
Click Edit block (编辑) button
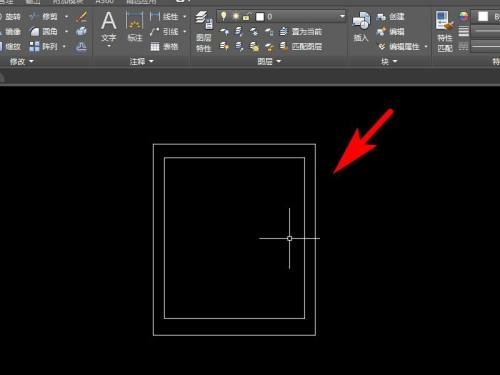(x=391, y=32)
